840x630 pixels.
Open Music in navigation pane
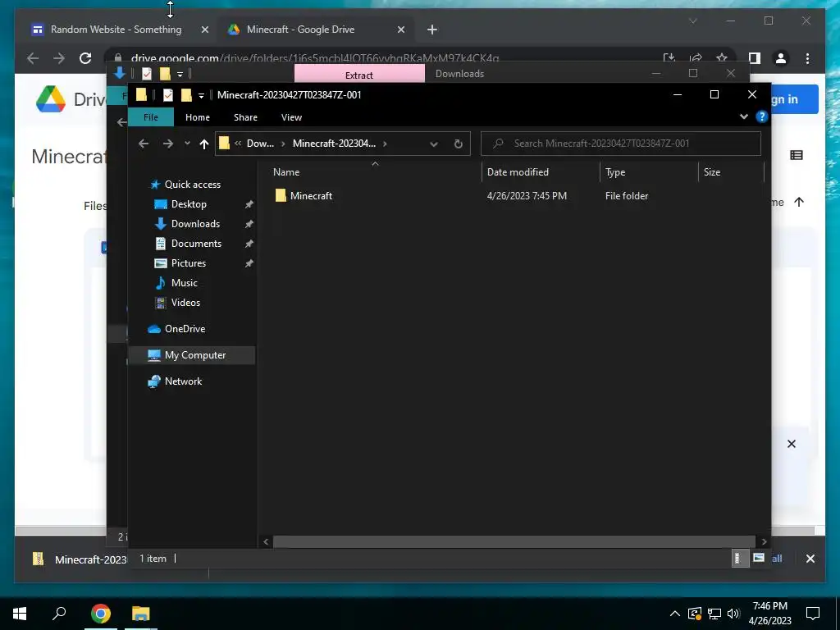pos(184,283)
